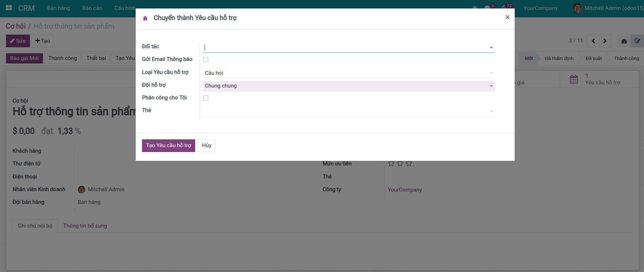Click the next record arrow
The image size is (644, 272).
tap(605, 41)
